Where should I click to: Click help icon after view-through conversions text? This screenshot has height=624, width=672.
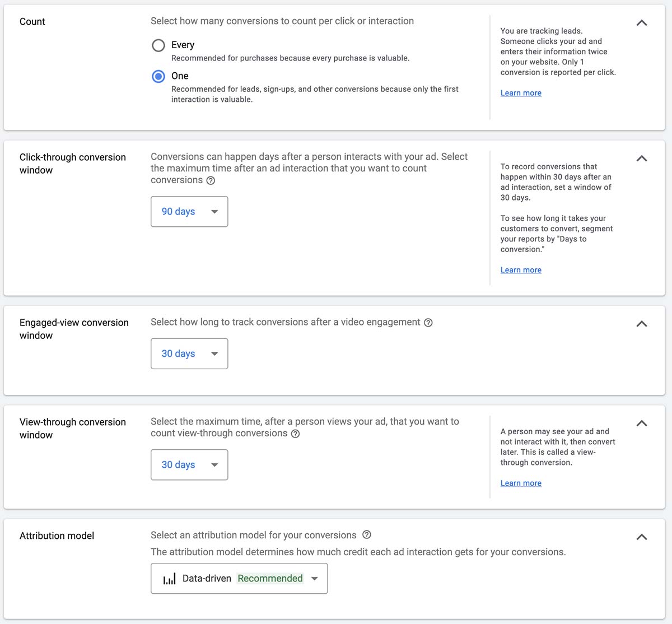295,434
